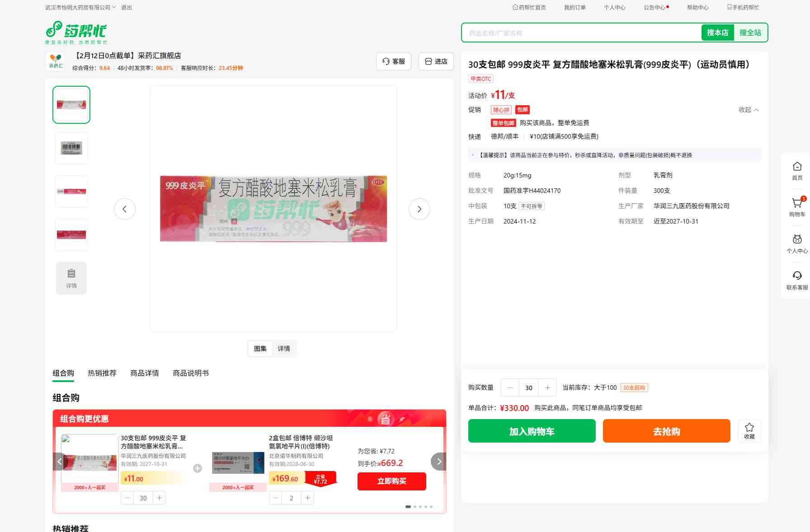Increase purchase quantity with plus button

tap(547, 387)
